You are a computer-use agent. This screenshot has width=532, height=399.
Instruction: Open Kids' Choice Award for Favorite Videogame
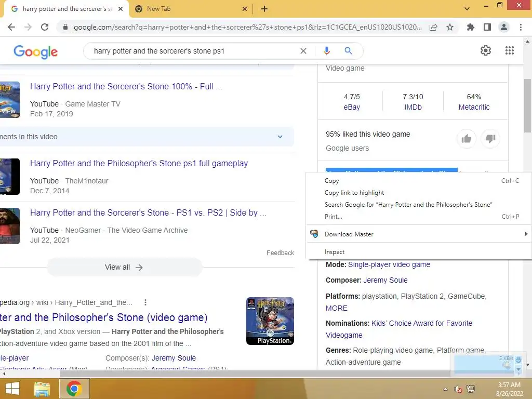[x=400, y=329]
